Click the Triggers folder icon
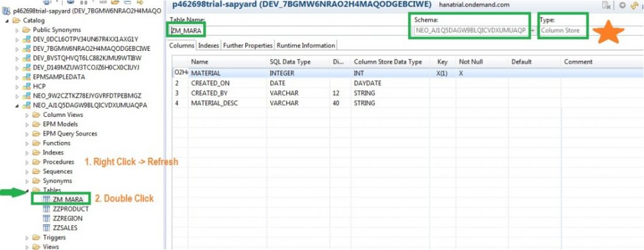The height and width of the screenshot is (250, 644). click(36, 237)
